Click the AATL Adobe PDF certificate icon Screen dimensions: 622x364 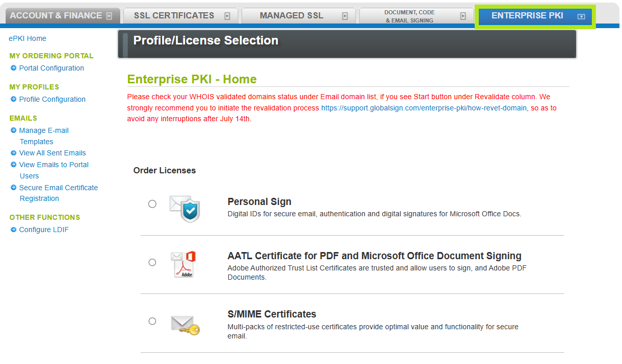pyautogui.click(x=184, y=264)
